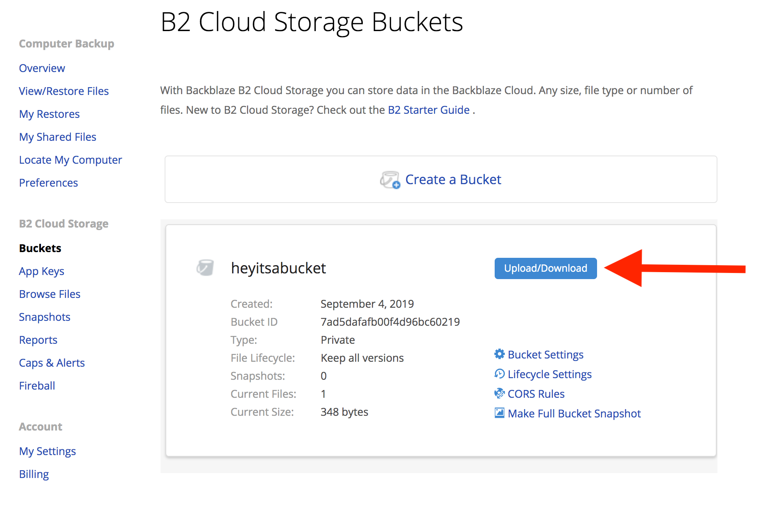Viewport: 776px width, 532px height.
Task: Go to Billing page
Action: pos(34,474)
